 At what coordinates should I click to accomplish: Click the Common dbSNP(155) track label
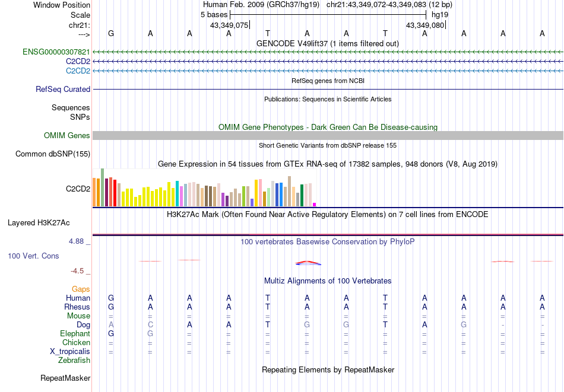click(53, 154)
